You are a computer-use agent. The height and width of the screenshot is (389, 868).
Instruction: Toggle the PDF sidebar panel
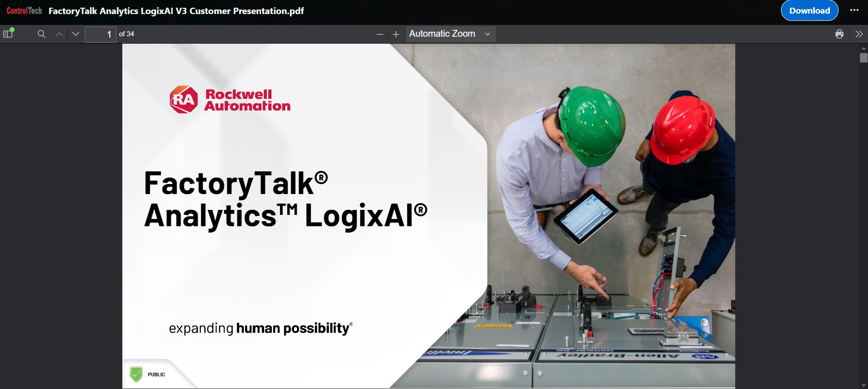coord(8,34)
